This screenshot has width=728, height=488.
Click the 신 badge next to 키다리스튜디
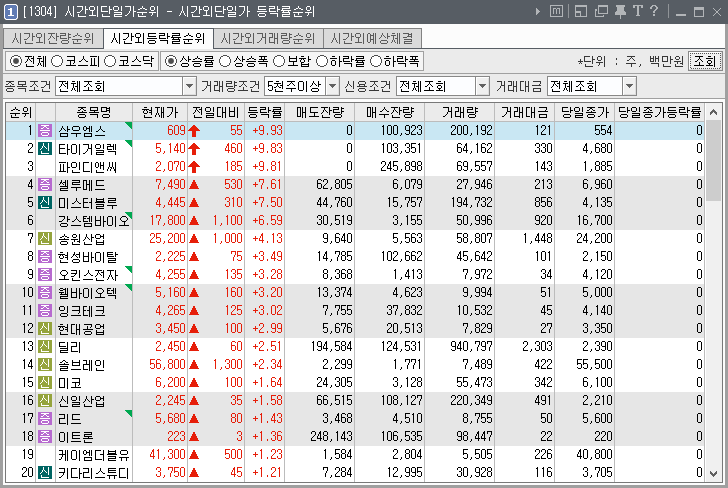[45, 473]
